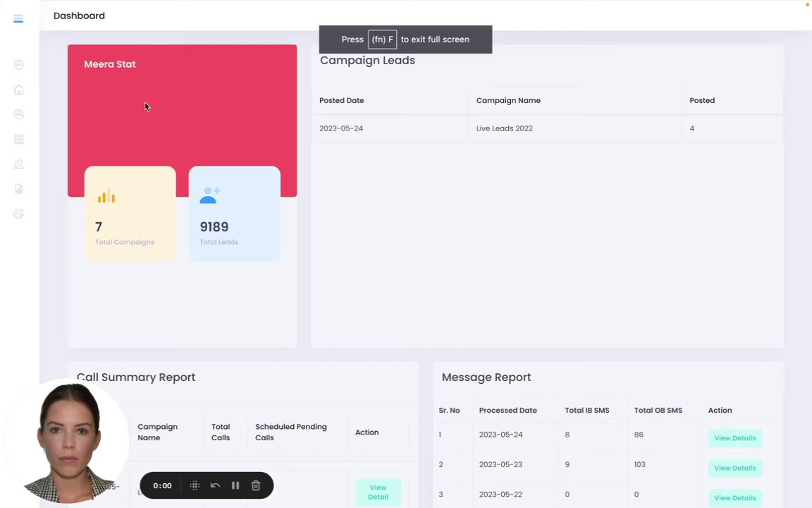
Task: Click the Total IB SMS column header
Action: pyautogui.click(x=586, y=410)
